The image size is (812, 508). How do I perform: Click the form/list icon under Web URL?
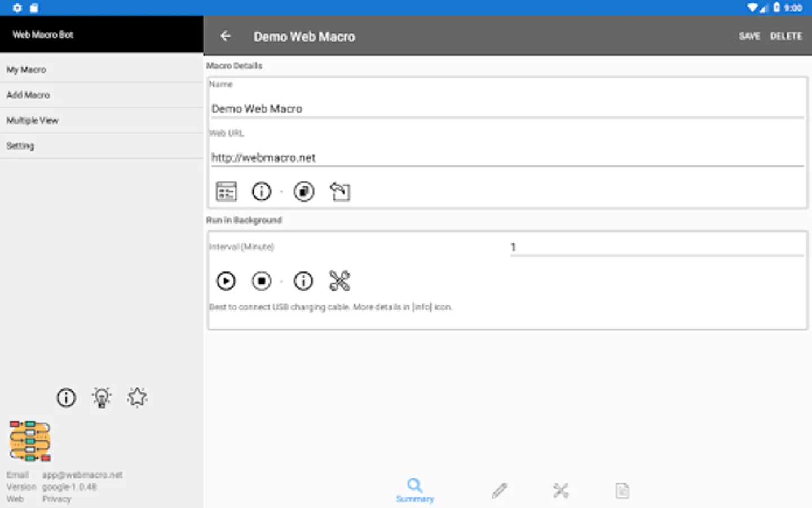(x=226, y=192)
